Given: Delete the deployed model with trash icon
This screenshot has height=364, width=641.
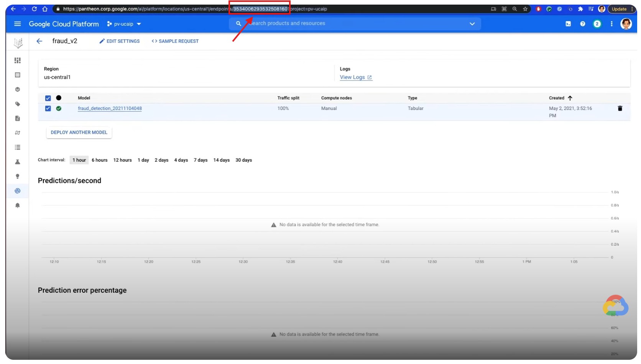Looking at the screenshot, I should pos(620,108).
